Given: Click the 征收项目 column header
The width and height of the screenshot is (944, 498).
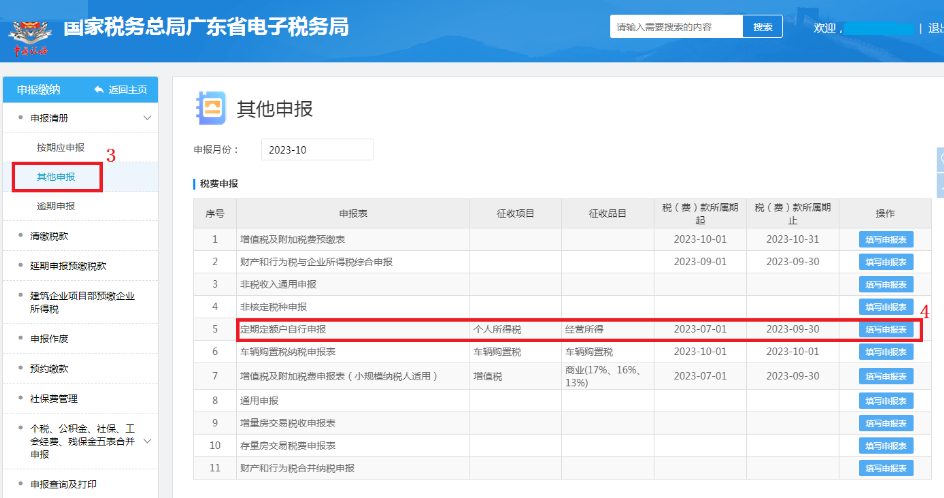Looking at the screenshot, I should click(x=515, y=213).
